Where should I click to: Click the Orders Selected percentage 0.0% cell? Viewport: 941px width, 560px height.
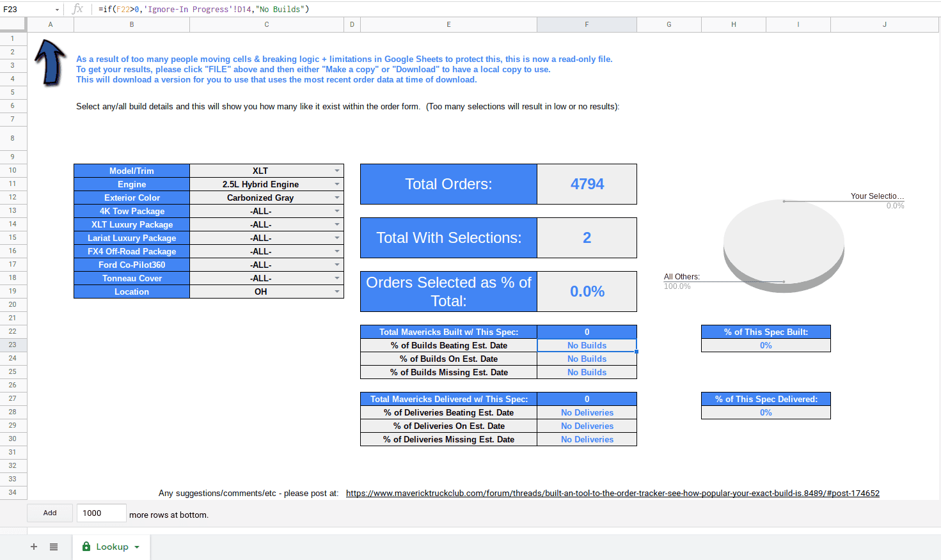[x=587, y=292]
